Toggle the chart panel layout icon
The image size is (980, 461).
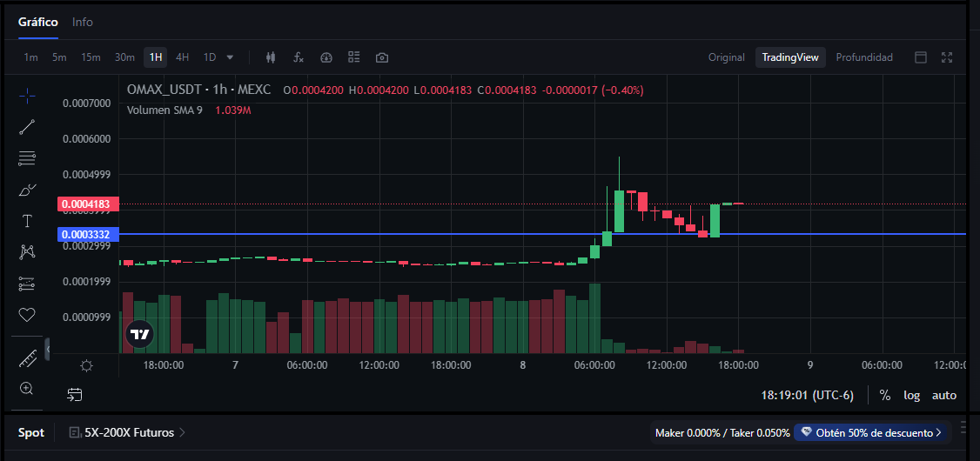[921, 57]
